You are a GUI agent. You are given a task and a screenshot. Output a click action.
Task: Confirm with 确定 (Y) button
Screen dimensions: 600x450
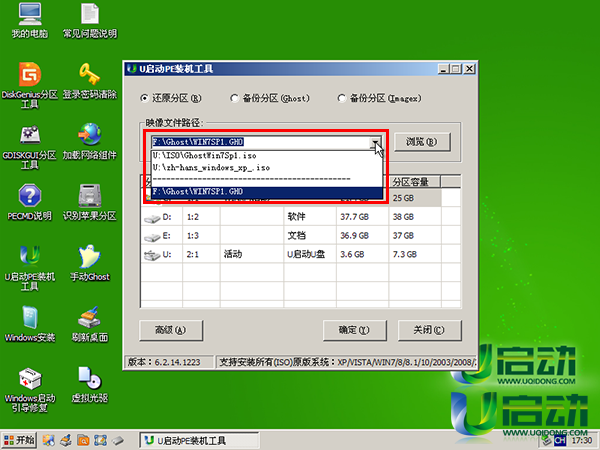(x=354, y=330)
